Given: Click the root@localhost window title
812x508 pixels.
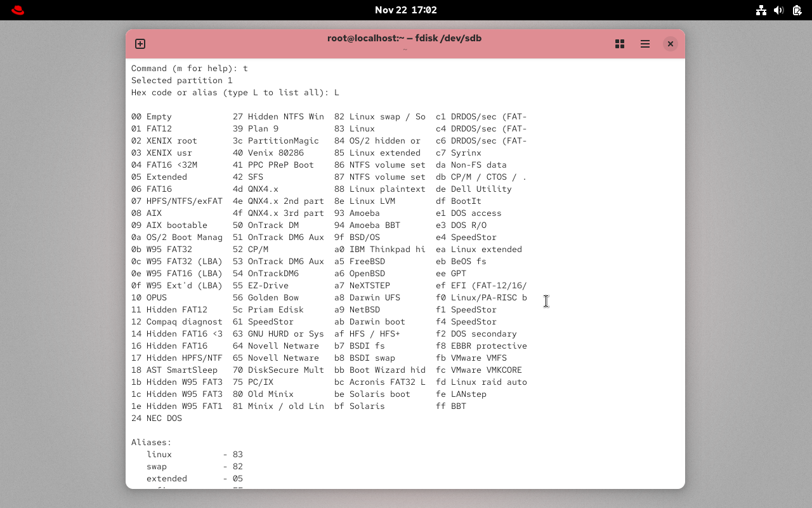Looking at the screenshot, I should click(x=405, y=38).
